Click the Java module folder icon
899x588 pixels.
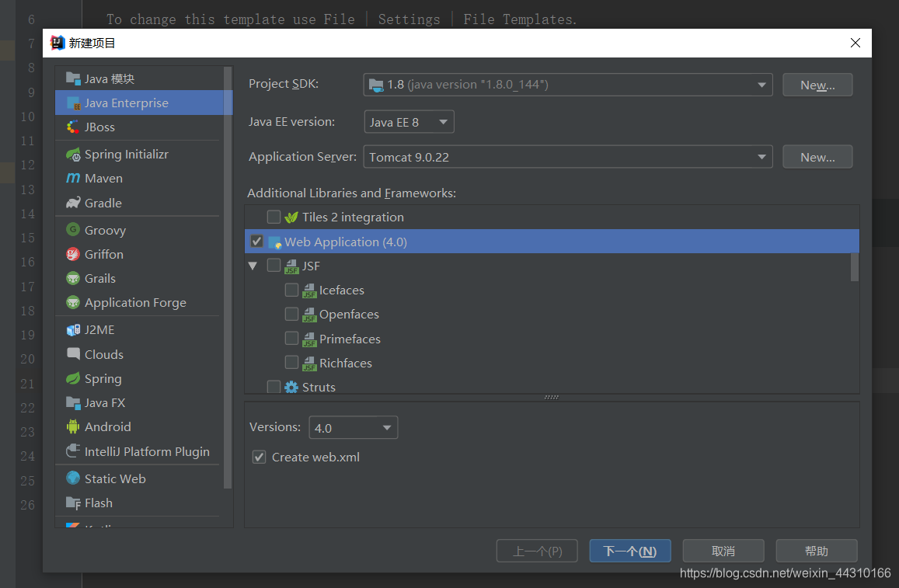point(73,78)
